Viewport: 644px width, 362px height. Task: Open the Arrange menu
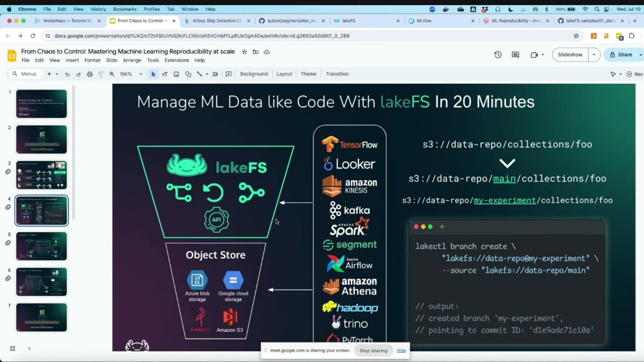click(x=132, y=60)
